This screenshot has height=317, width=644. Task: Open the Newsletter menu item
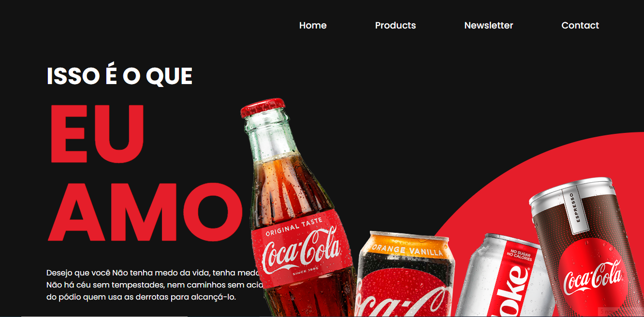pyautogui.click(x=488, y=26)
